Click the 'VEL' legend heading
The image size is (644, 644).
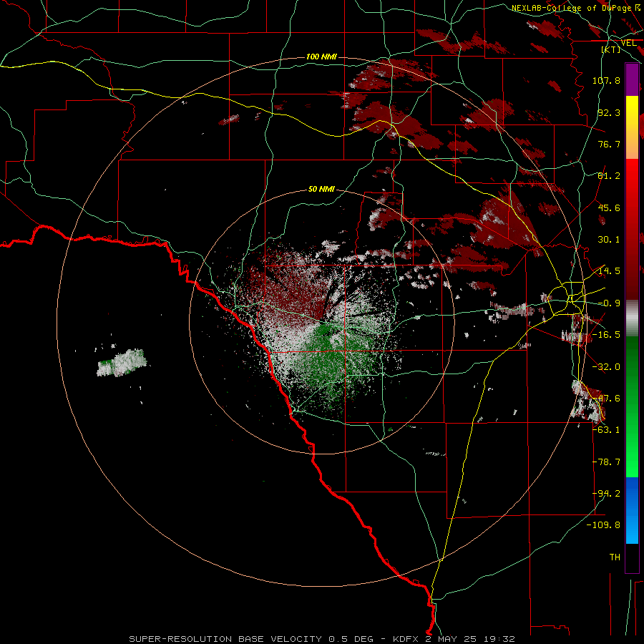tap(628, 43)
